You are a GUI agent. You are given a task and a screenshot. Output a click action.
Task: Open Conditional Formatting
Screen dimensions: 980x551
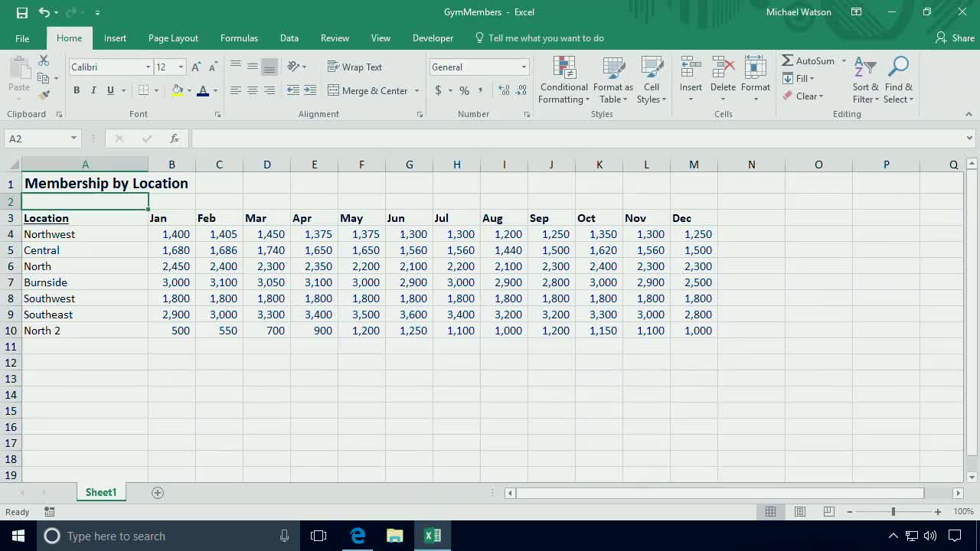coord(563,80)
